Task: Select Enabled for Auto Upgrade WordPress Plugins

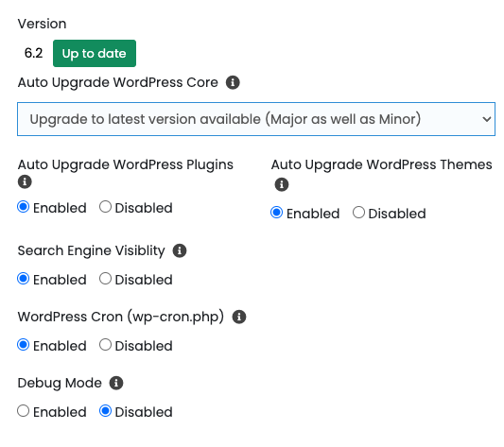Action: point(23,207)
